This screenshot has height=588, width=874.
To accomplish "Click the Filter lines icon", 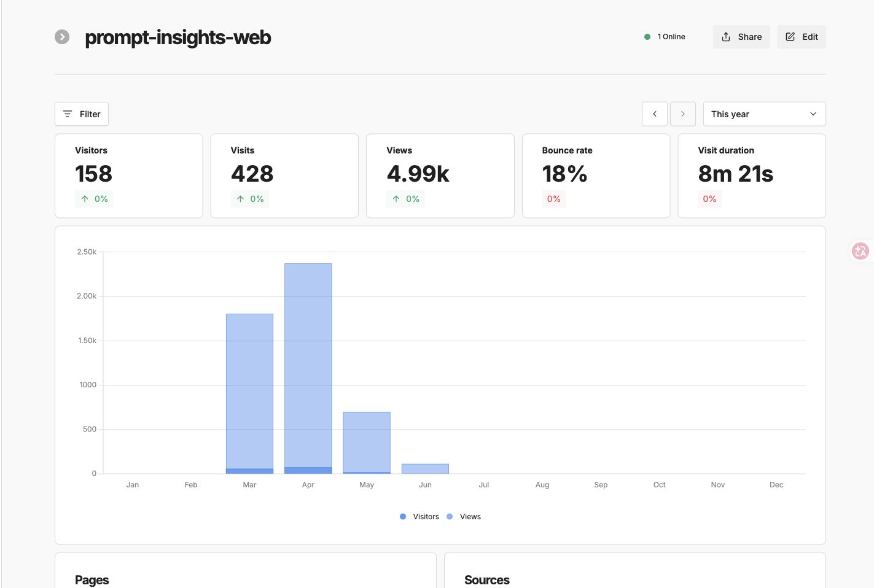I will click(x=68, y=114).
